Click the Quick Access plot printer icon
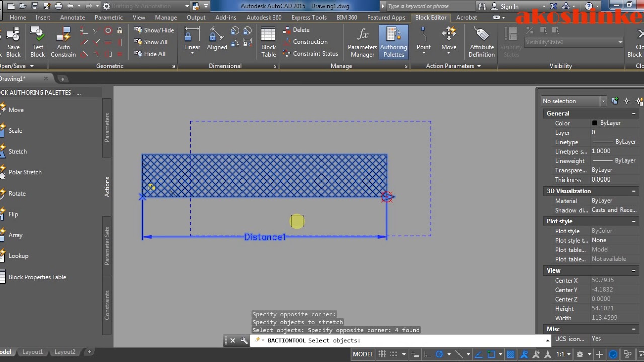 (x=58, y=6)
